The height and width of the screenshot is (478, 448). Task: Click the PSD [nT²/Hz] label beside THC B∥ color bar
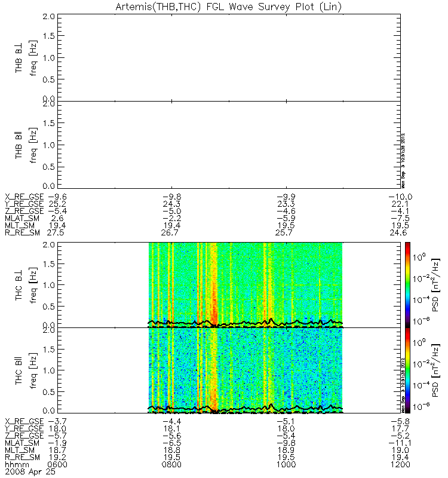click(x=436, y=370)
